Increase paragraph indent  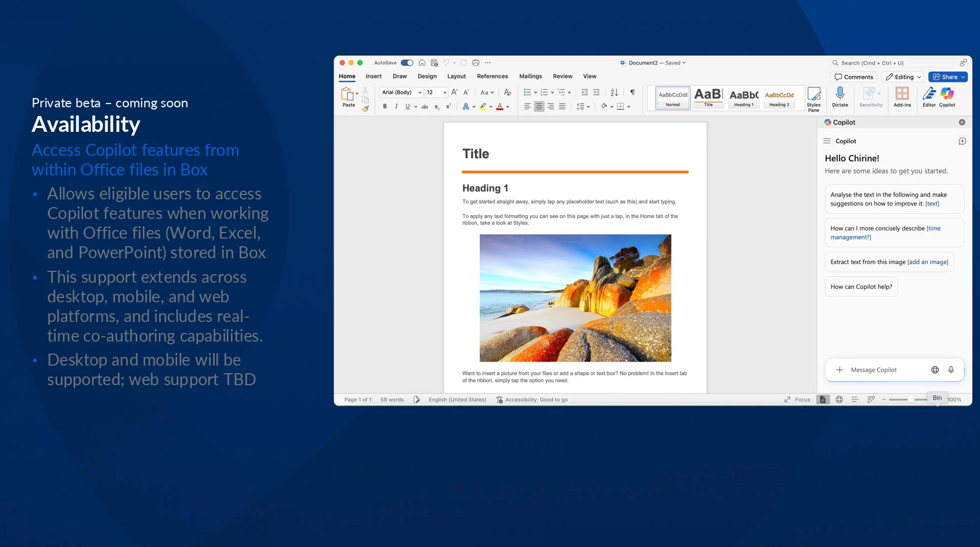click(596, 92)
